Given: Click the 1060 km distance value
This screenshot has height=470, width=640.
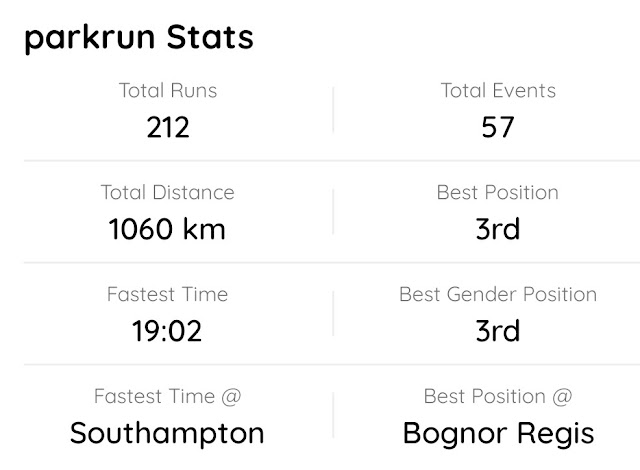Looking at the screenshot, I should point(167,229).
